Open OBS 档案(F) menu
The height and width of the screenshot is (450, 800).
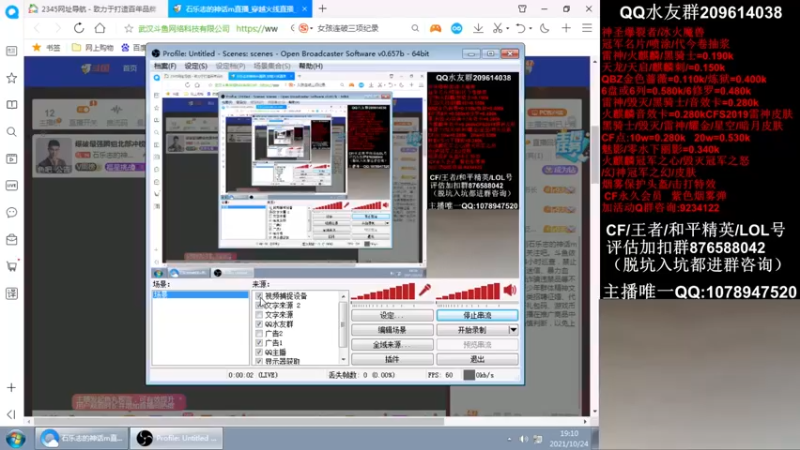pyautogui.click(x=165, y=66)
